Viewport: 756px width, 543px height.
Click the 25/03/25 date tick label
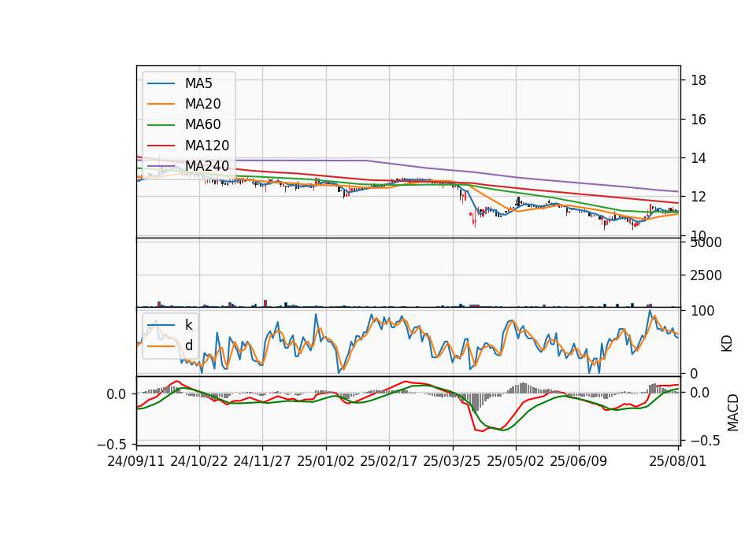pyautogui.click(x=452, y=462)
